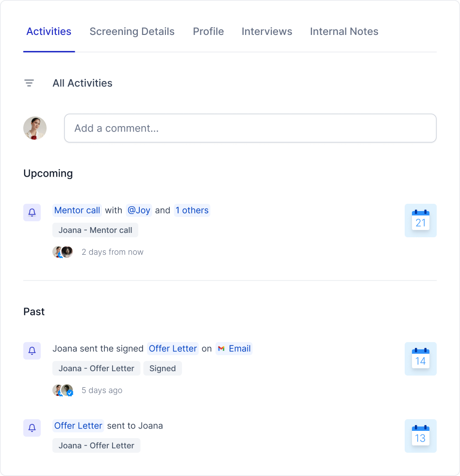Expand the All Activities filter label
Screen dimensions: 460x476
point(82,83)
